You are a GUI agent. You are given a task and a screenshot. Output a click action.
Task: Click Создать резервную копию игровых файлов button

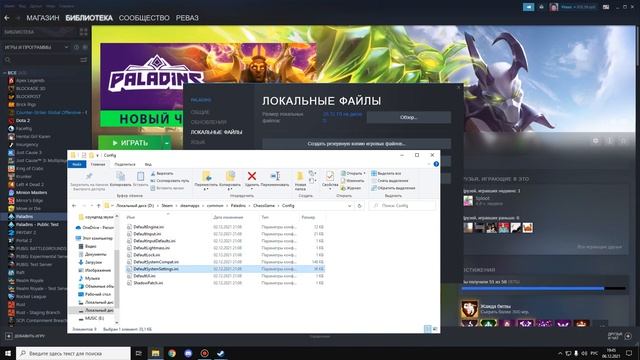[x=356, y=144]
